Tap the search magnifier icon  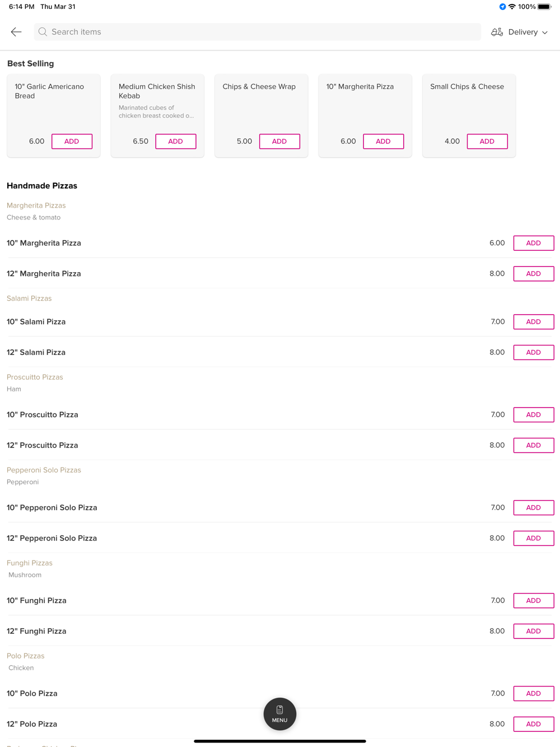(x=43, y=32)
